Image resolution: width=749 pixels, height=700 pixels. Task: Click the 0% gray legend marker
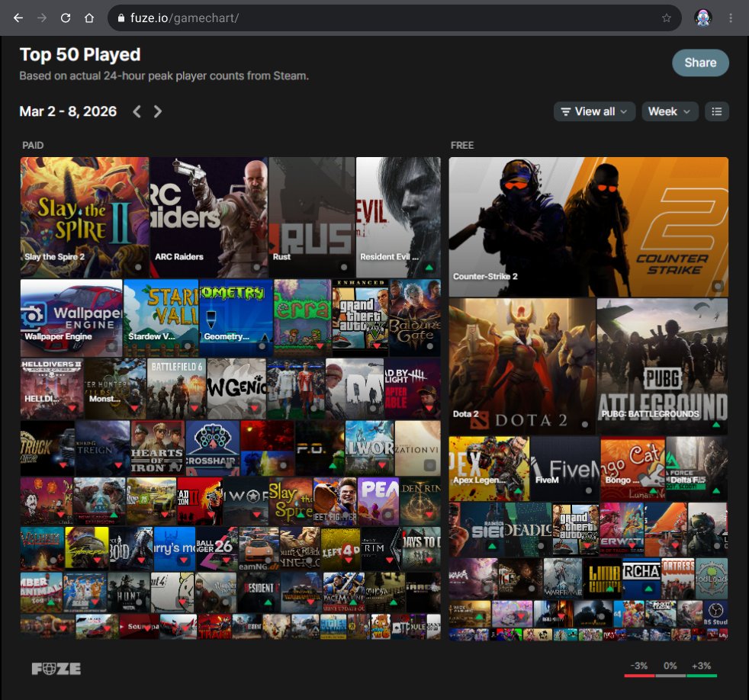[x=670, y=669]
